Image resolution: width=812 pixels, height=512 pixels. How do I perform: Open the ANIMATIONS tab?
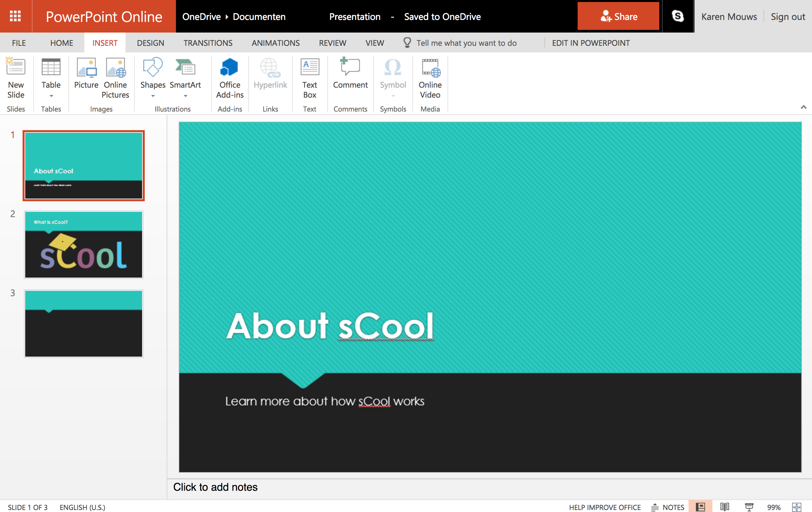tap(276, 43)
